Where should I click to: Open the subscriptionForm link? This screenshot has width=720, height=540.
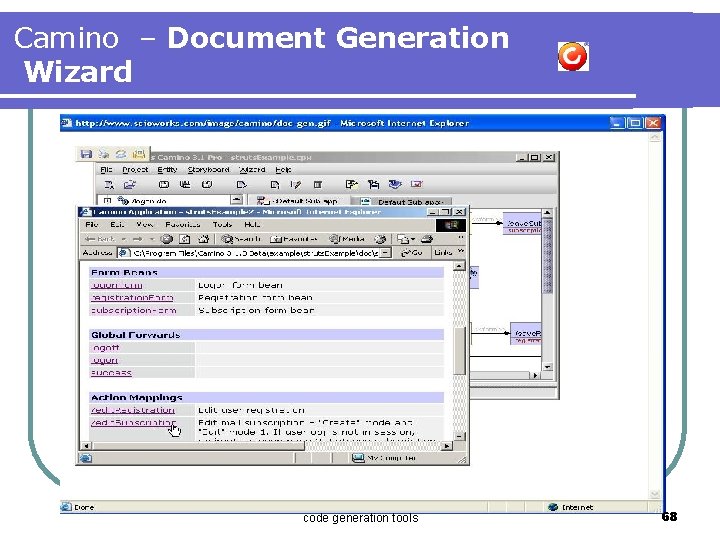(134, 310)
